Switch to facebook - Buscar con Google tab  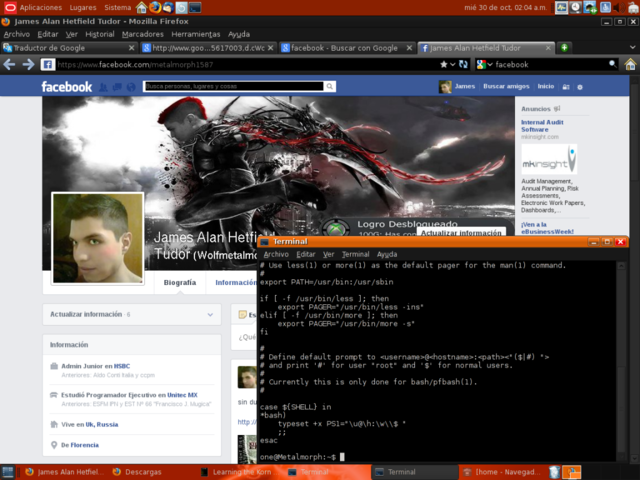coord(347,48)
